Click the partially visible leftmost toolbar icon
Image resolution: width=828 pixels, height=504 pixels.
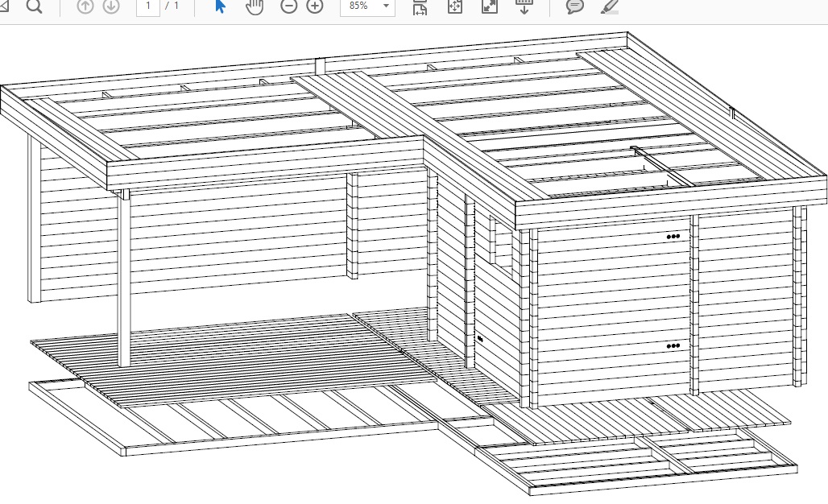(x=4, y=6)
